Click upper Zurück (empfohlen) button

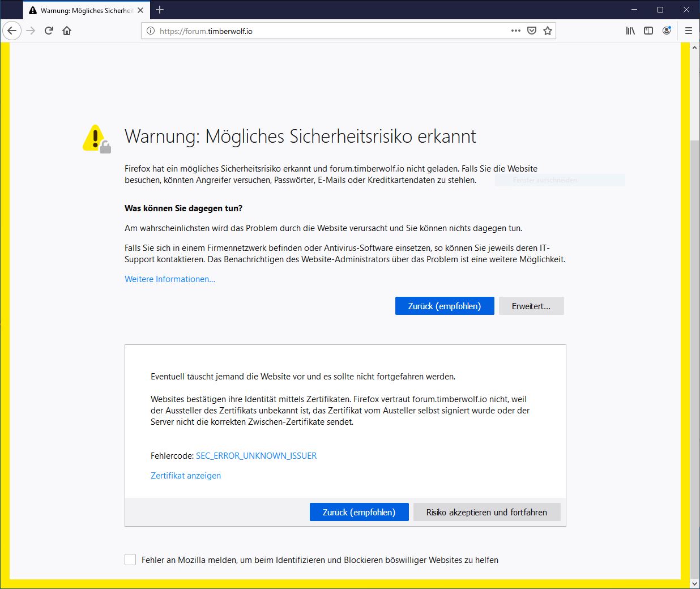(445, 306)
